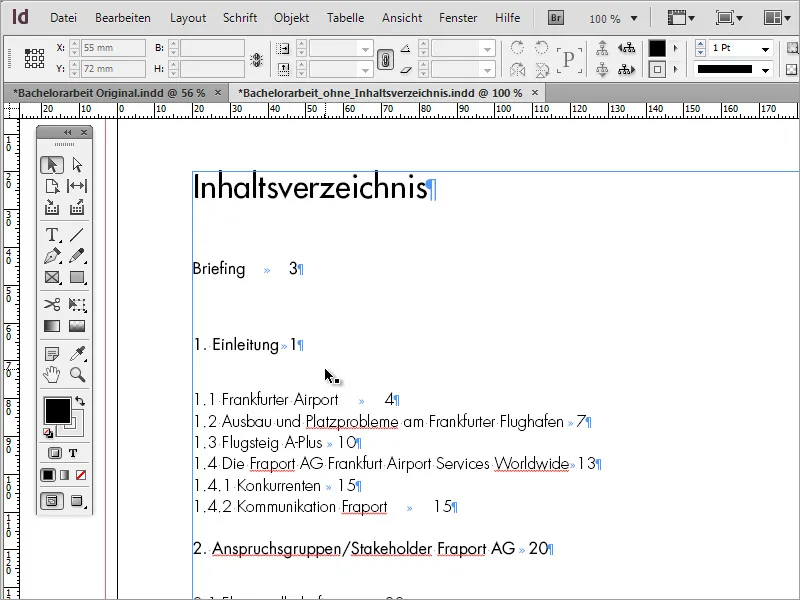Select the Scissors tool
The width and height of the screenshot is (800, 600).
[x=52, y=305]
